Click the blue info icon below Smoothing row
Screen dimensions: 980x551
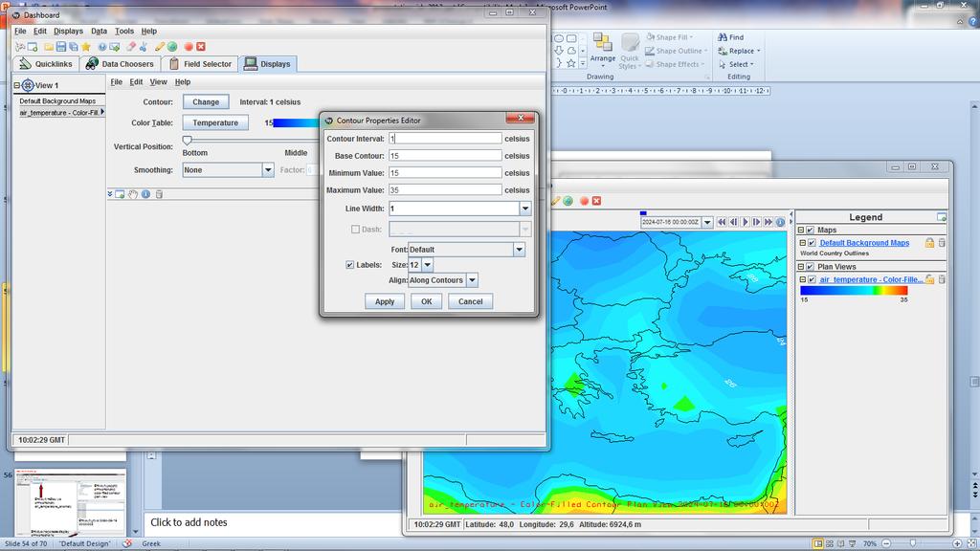click(145, 194)
